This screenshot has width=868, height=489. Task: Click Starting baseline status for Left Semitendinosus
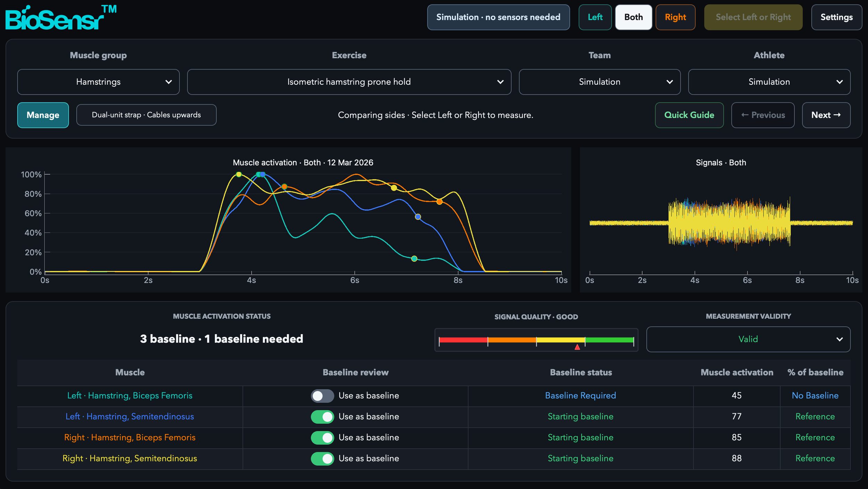[x=581, y=416]
